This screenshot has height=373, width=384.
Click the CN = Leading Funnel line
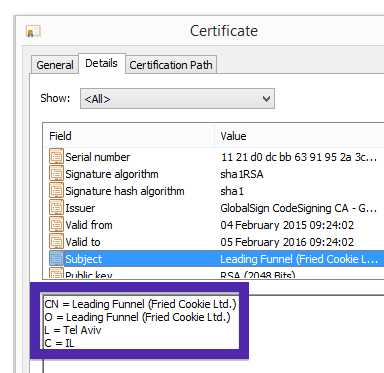140,304
